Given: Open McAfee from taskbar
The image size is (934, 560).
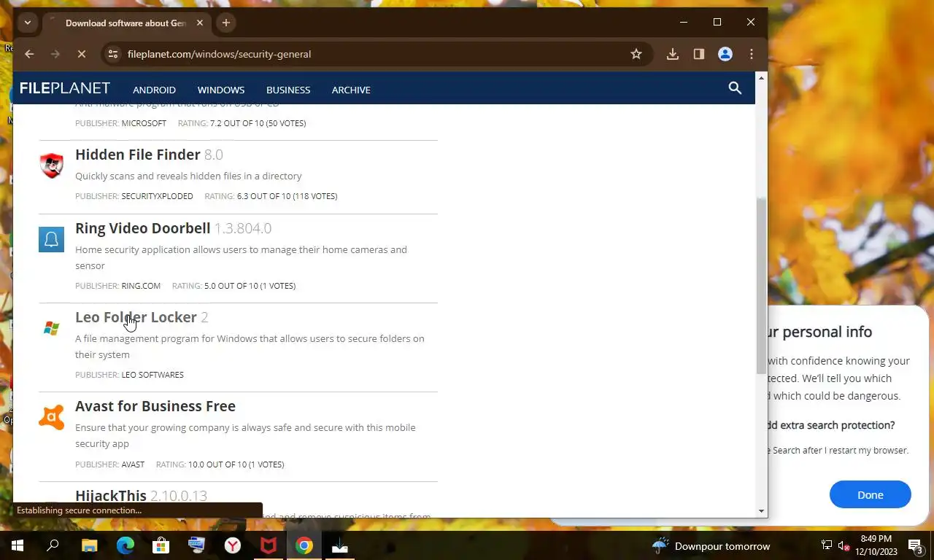Looking at the screenshot, I should (269, 545).
